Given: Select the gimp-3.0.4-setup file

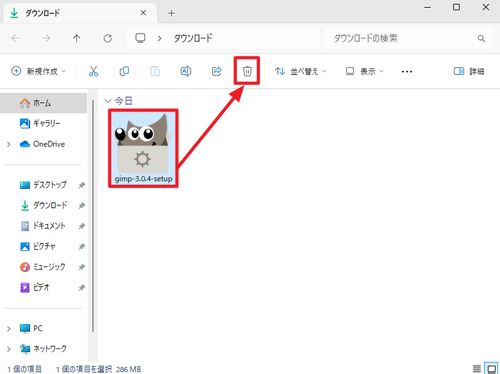Looking at the screenshot, I should coord(143,148).
